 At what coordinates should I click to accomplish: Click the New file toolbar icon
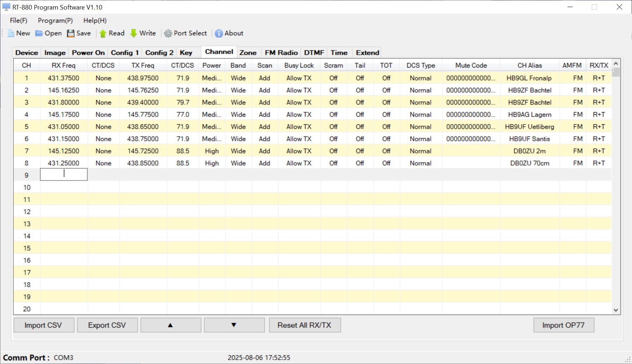11,33
